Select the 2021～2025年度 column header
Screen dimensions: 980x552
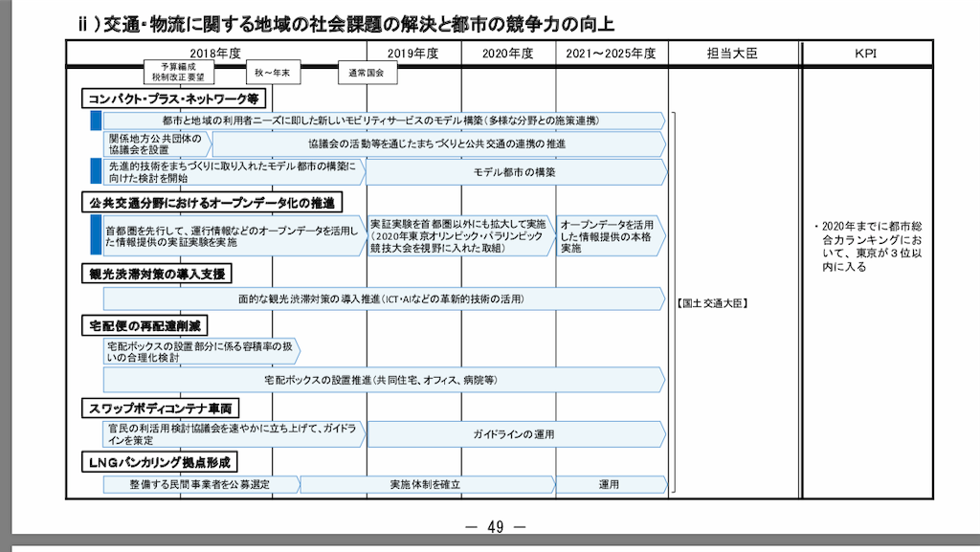point(612,53)
